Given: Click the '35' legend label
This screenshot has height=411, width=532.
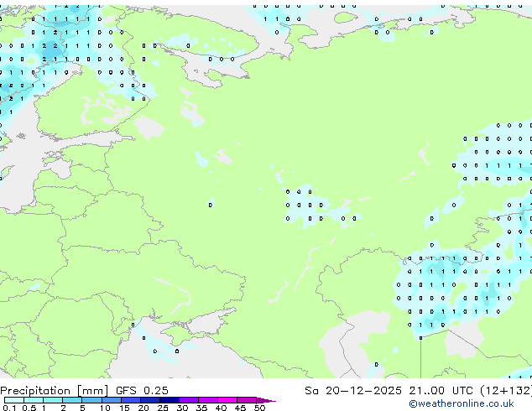Looking at the screenshot, I should (x=201, y=408).
